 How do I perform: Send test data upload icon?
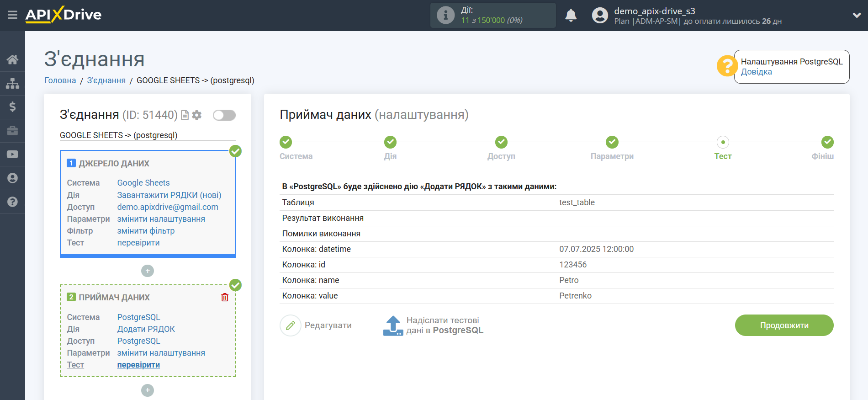(393, 325)
